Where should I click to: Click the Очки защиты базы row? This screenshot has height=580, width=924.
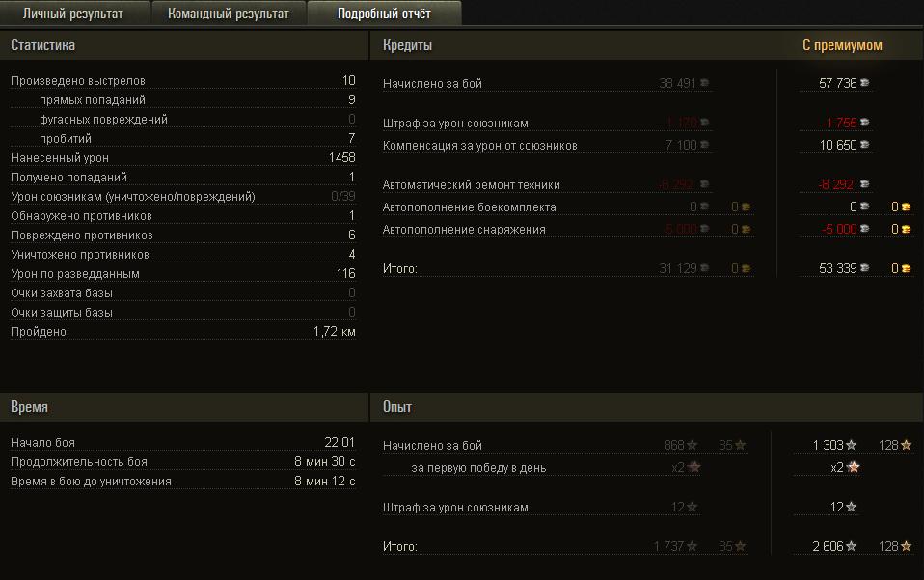coord(183,313)
